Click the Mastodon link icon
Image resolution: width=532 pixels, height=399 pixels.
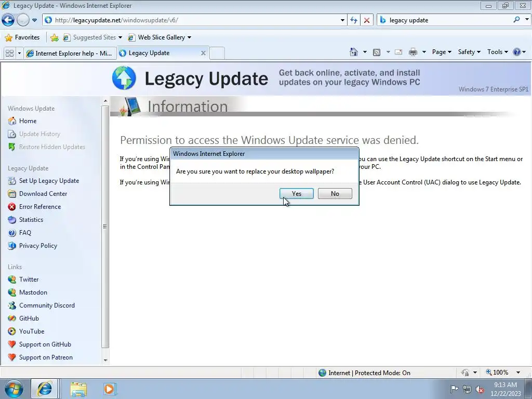pos(12,292)
